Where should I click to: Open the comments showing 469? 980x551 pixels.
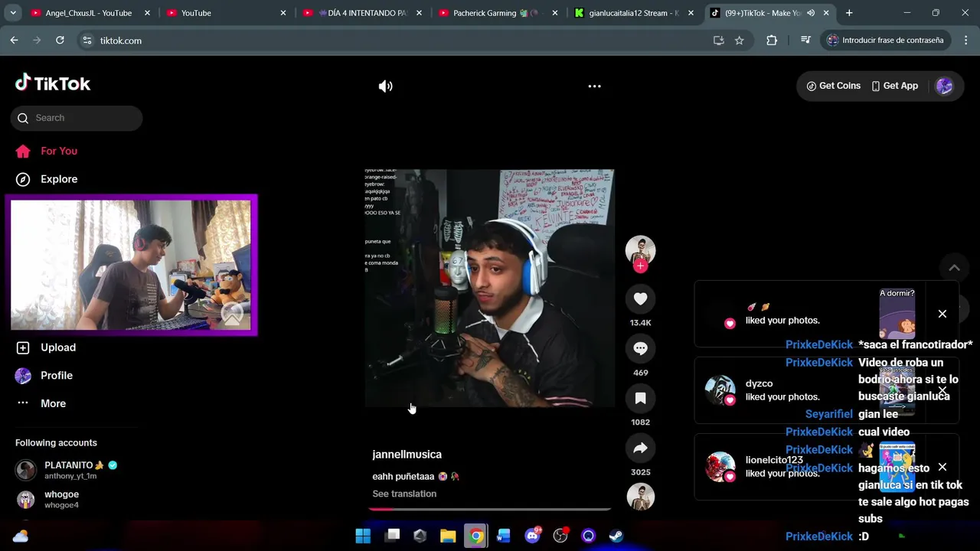(x=640, y=349)
